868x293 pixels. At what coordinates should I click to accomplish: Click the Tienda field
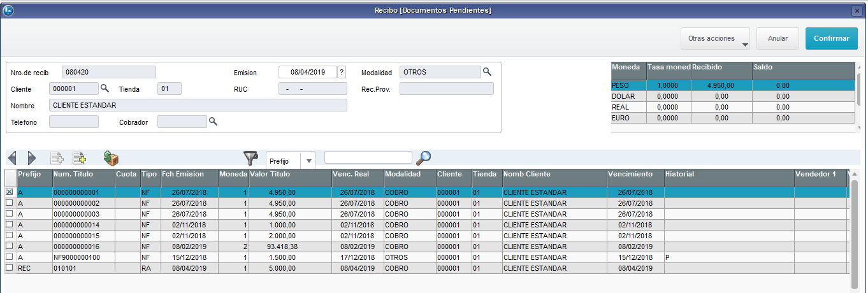click(170, 89)
